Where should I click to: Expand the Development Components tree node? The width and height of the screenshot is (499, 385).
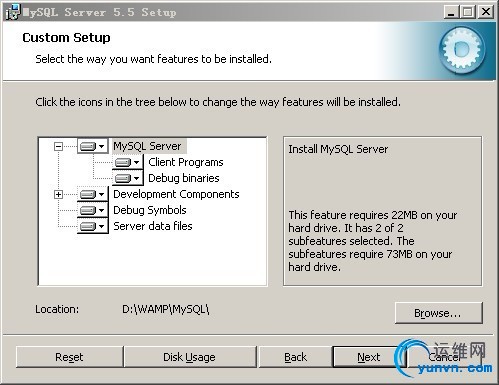pos(58,194)
